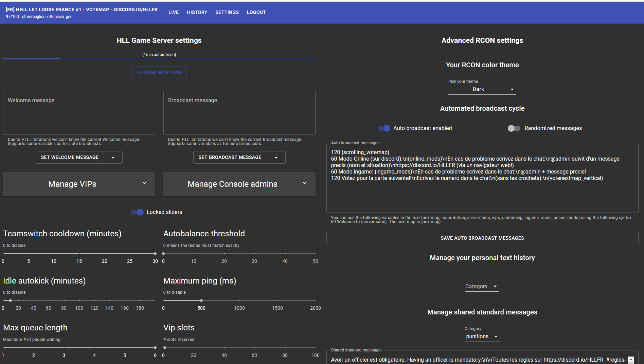Open the Pick your theme dropdown
644x364 pixels.
click(482, 89)
